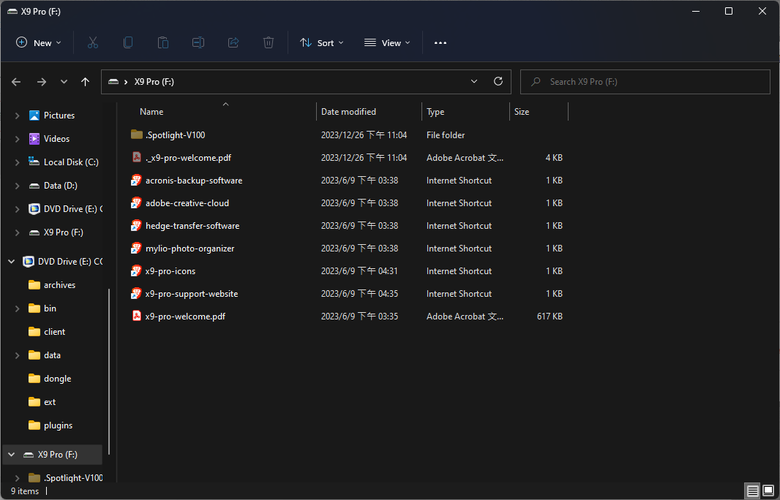Expand the bin folder node
The width and height of the screenshot is (780, 500).
17,308
